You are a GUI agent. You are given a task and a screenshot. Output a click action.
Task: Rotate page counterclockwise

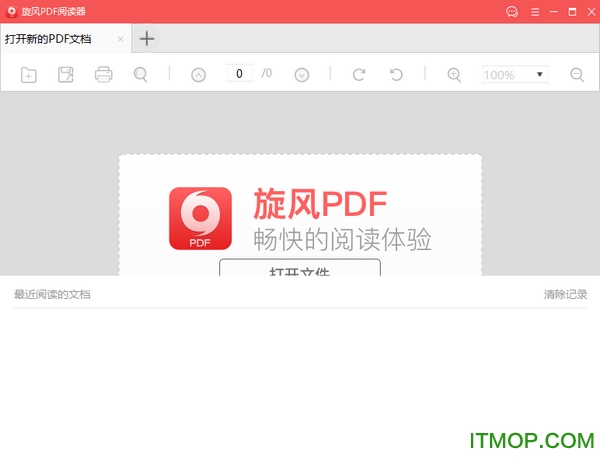[396, 75]
